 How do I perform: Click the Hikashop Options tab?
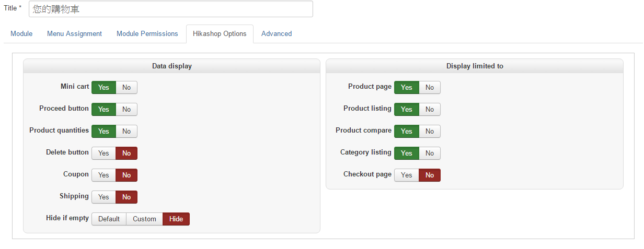click(x=220, y=33)
